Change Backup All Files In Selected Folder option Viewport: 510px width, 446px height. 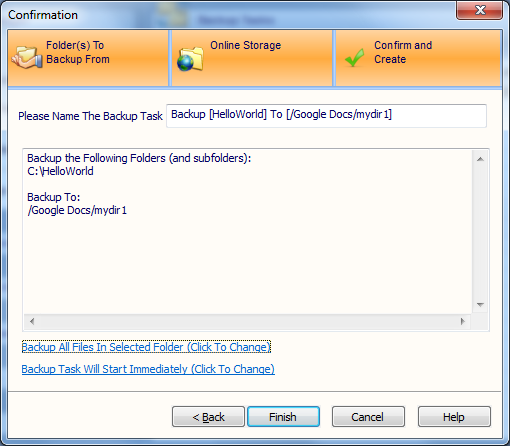coord(146,347)
